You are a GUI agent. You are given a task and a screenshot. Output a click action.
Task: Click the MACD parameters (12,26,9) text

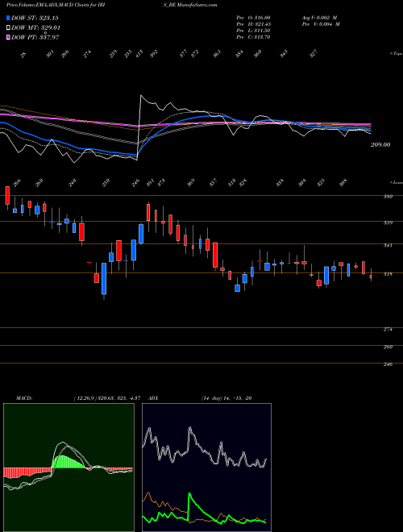tap(85, 398)
